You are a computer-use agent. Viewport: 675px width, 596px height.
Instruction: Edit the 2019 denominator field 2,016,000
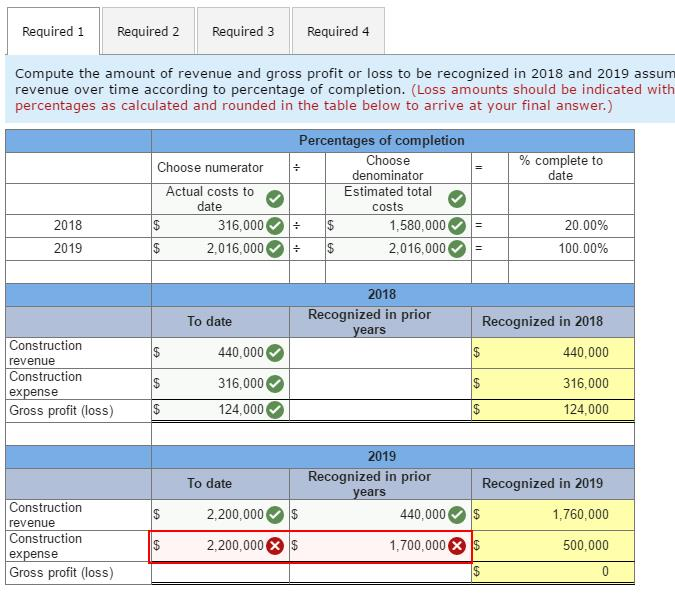pos(398,248)
